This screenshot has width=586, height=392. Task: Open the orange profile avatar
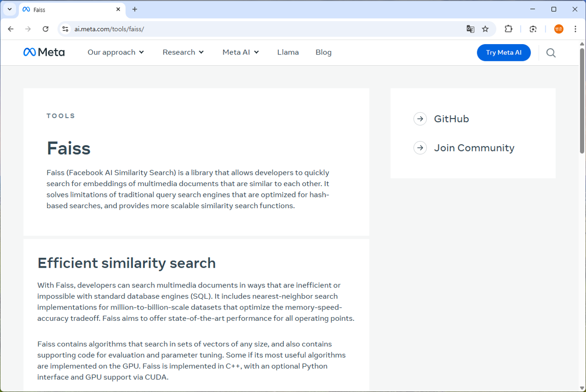[559, 29]
